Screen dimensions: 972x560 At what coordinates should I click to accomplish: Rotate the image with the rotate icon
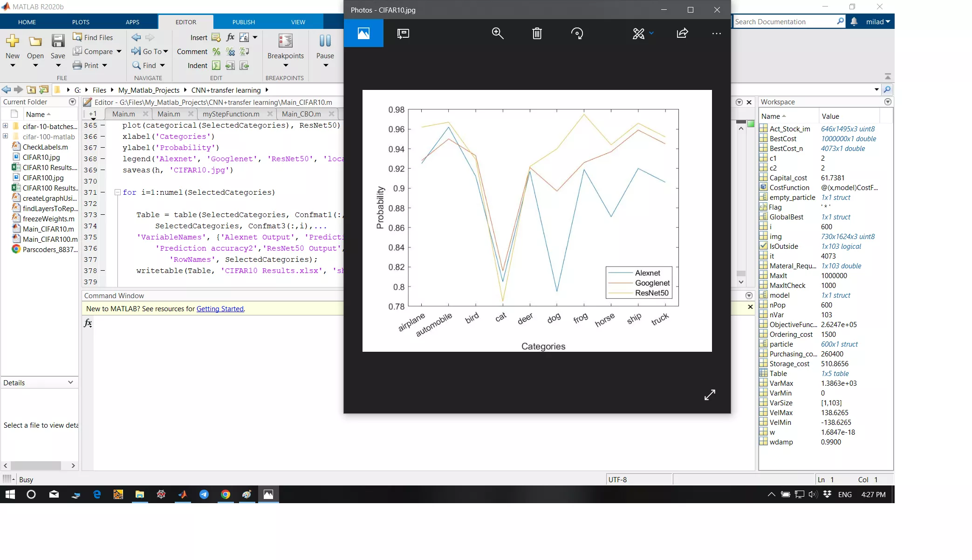(x=577, y=33)
